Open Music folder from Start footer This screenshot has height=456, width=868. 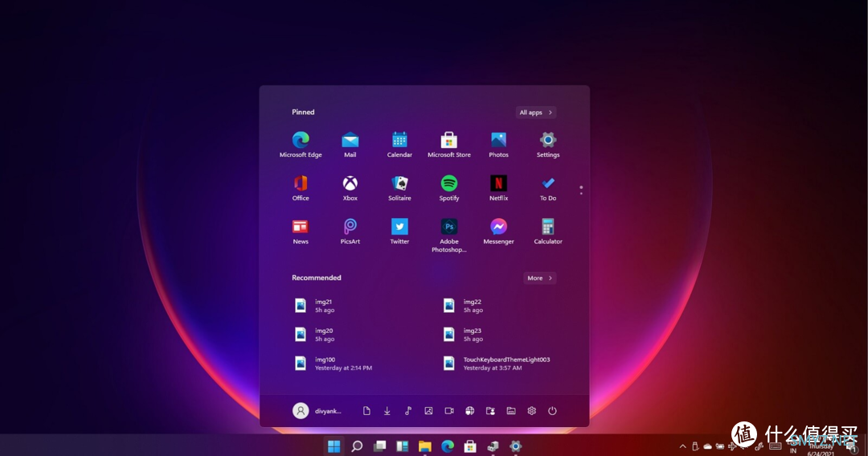tap(408, 411)
